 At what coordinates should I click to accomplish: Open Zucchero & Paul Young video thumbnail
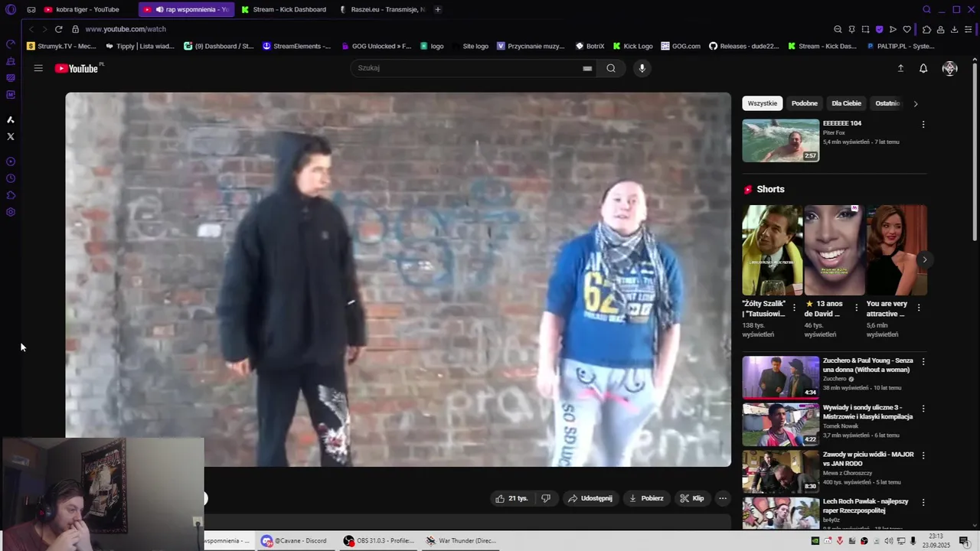[780, 377]
